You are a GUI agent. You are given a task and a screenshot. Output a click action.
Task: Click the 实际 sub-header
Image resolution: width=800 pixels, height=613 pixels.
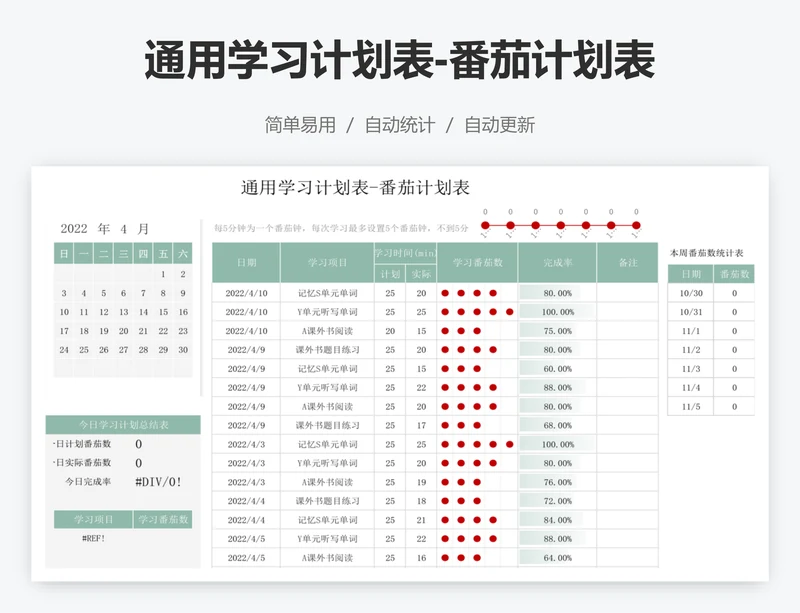(x=421, y=274)
